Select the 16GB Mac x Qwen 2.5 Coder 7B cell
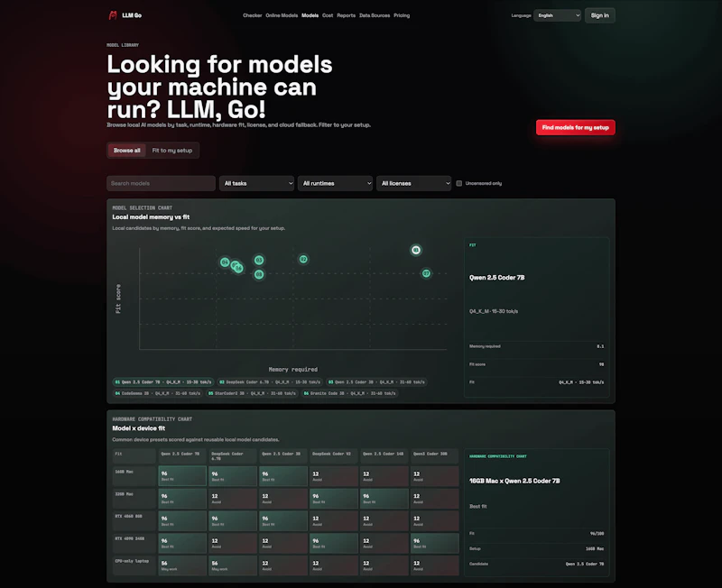Screen dimensions: 722x588 pyautogui.click(x=182, y=476)
